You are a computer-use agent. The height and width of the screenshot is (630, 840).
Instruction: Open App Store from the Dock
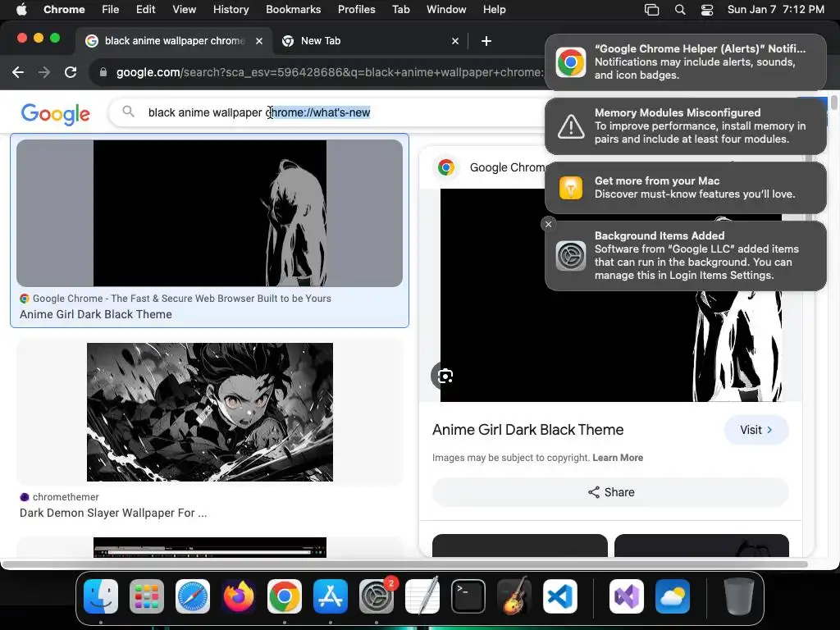click(x=331, y=596)
